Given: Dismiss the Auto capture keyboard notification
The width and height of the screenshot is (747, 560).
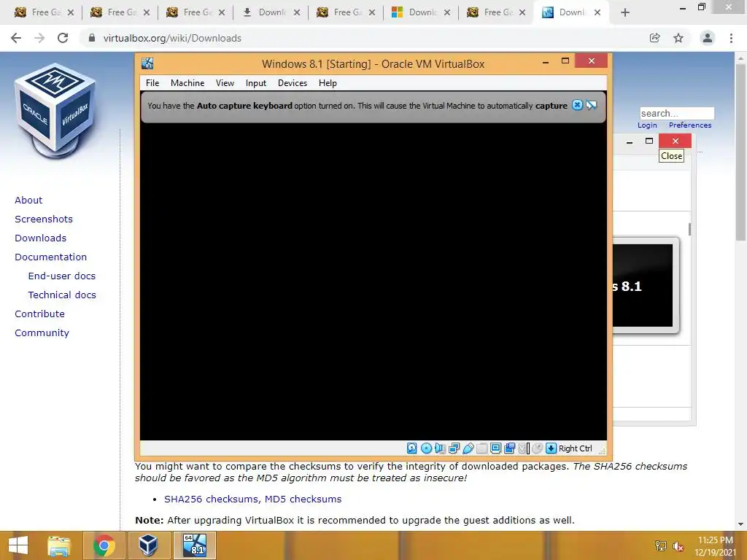Looking at the screenshot, I should tap(578, 105).
